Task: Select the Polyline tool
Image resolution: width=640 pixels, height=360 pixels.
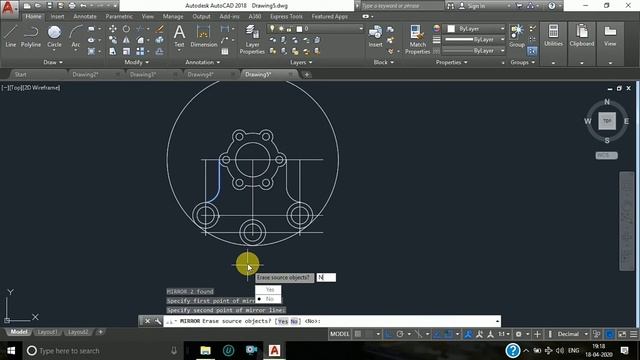Action: [x=31, y=36]
